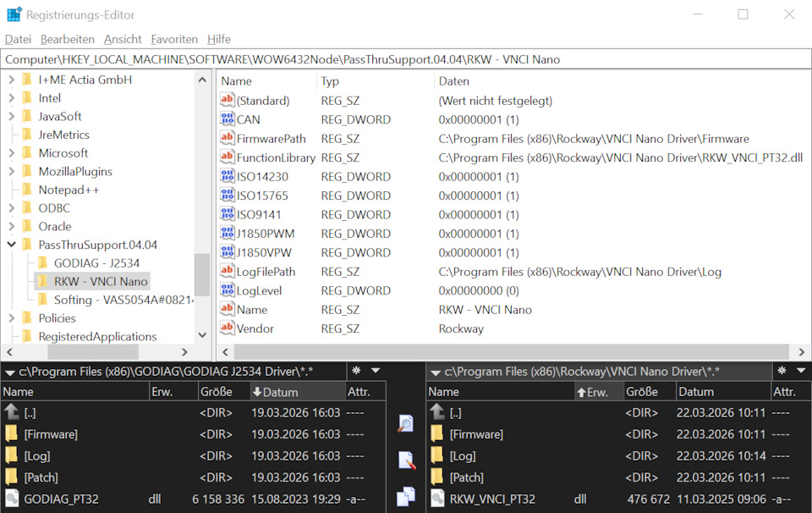
Task: Open the Datei menu
Action: click(x=18, y=40)
